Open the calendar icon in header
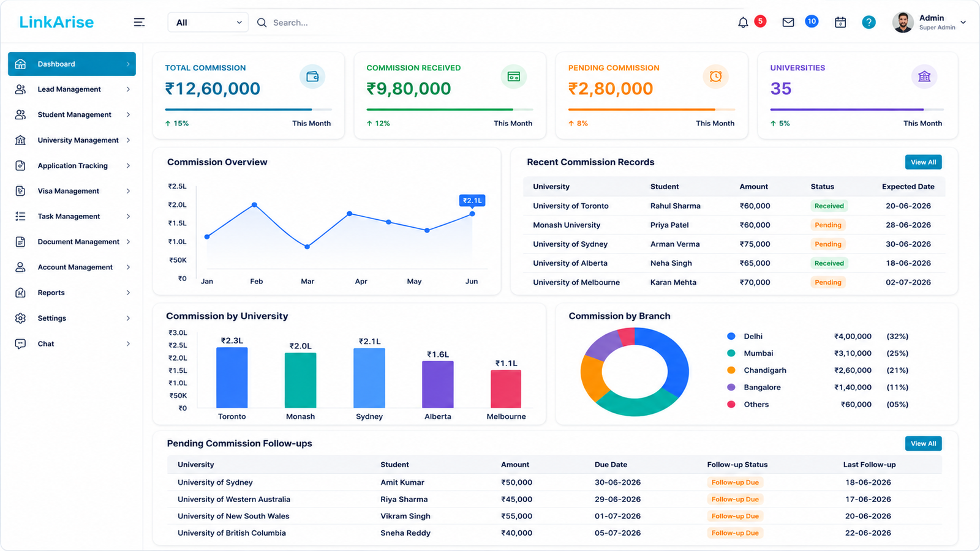The image size is (980, 551). (840, 23)
